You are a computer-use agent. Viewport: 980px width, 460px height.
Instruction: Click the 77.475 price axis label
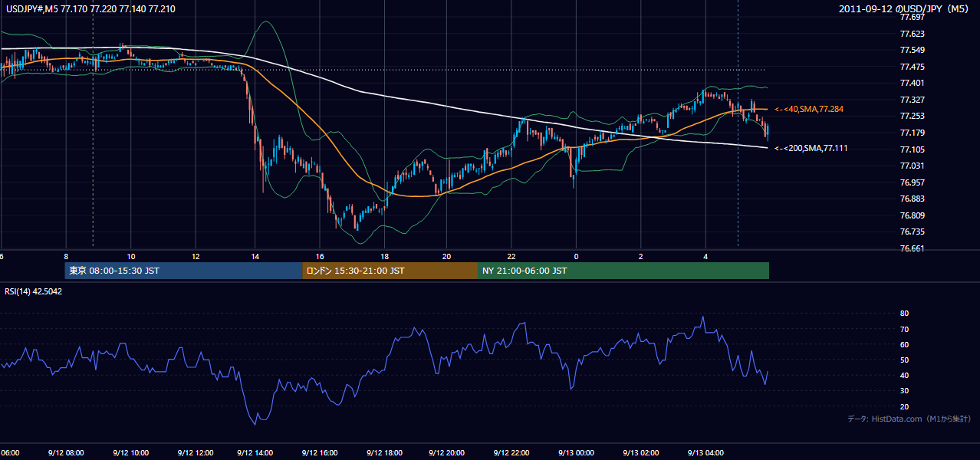coord(913,67)
